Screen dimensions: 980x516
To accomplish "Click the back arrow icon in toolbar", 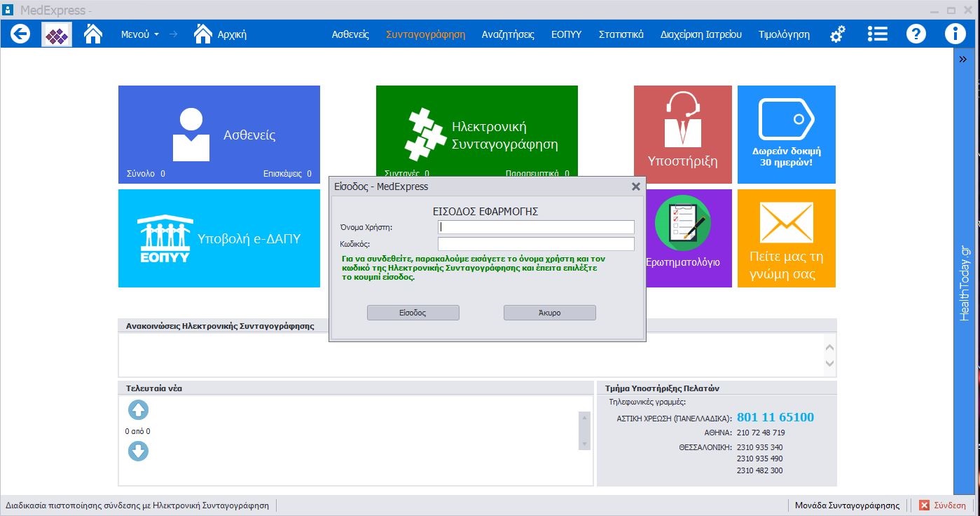I will click(20, 34).
